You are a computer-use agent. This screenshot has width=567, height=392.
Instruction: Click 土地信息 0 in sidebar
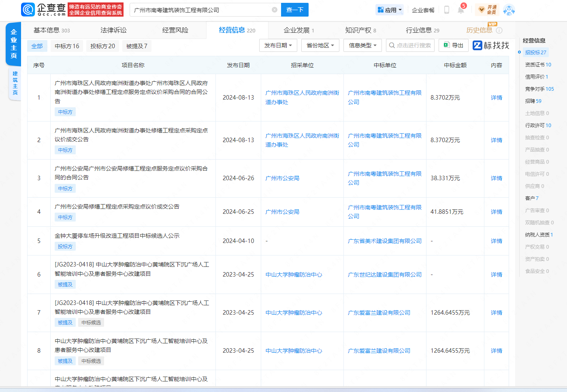(537, 113)
